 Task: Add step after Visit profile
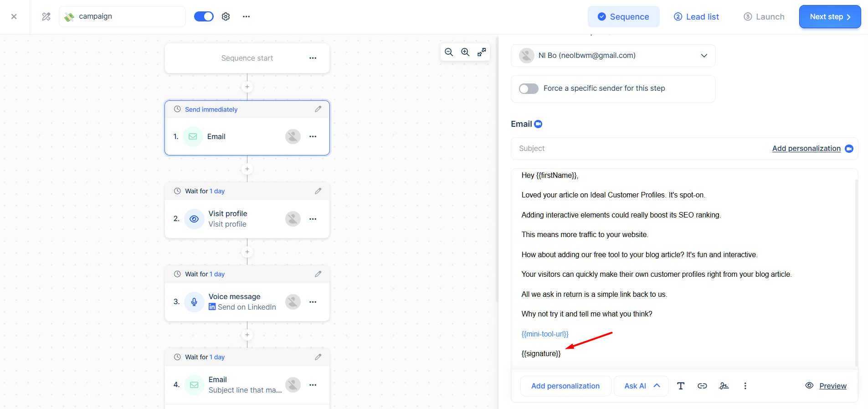coord(247,252)
